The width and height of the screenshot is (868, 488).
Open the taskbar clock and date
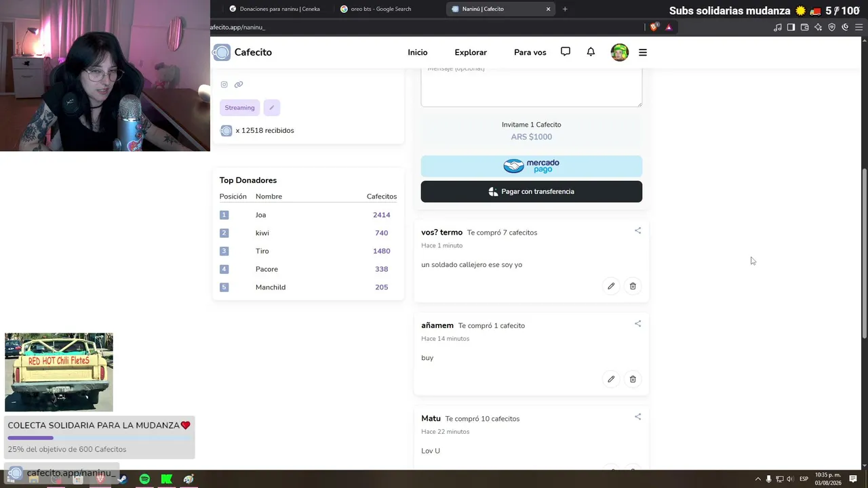pyautogui.click(x=828, y=479)
